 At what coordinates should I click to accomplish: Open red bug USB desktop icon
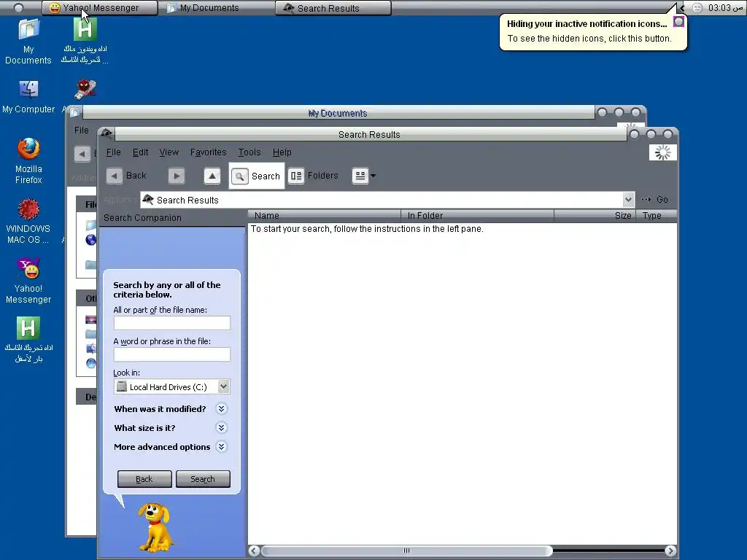(x=85, y=89)
